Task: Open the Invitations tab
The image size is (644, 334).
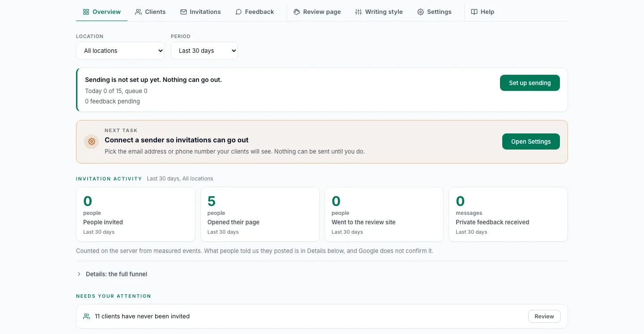Action: [200, 12]
